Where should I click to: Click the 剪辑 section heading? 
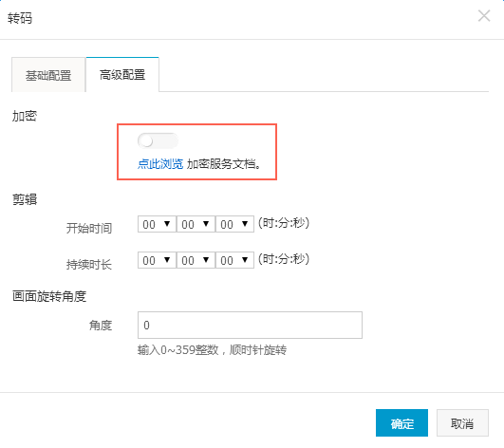click(x=25, y=199)
